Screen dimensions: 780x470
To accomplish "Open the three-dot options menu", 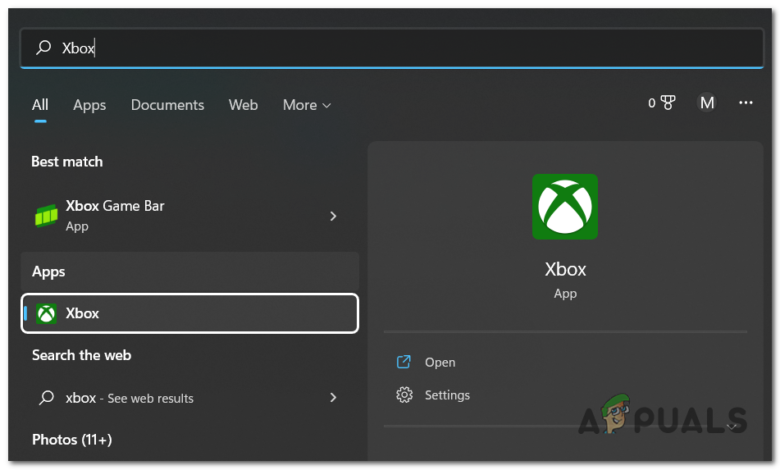I will 745,102.
